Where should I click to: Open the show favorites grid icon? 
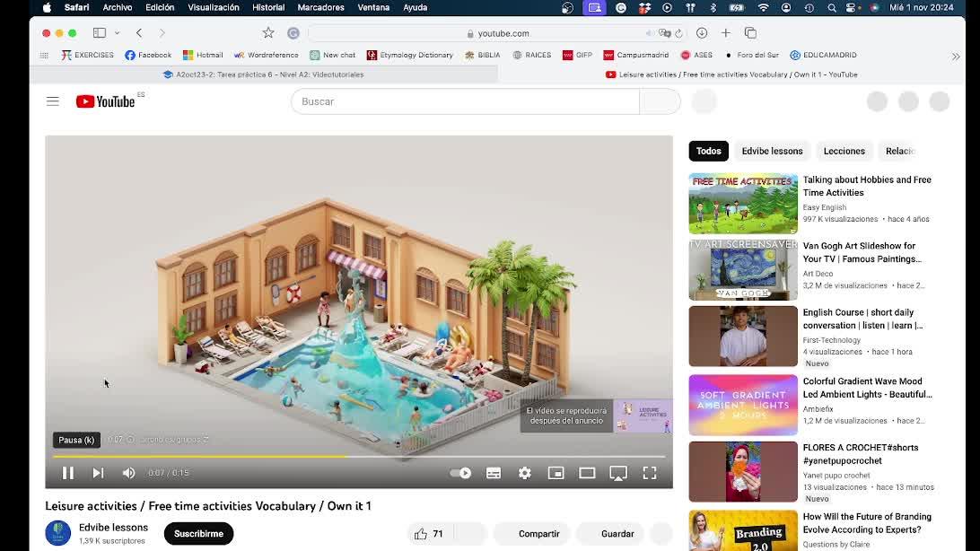[x=44, y=56]
